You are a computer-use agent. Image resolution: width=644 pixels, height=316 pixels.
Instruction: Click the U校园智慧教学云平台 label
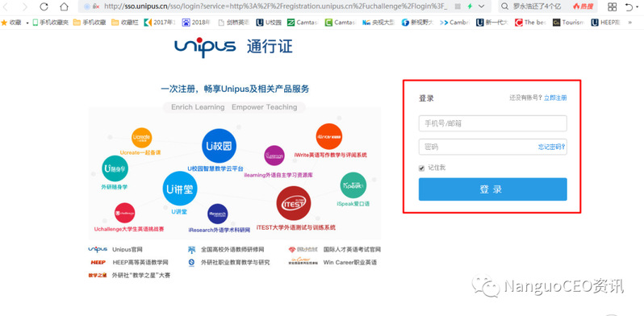pyautogui.click(x=215, y=168)
